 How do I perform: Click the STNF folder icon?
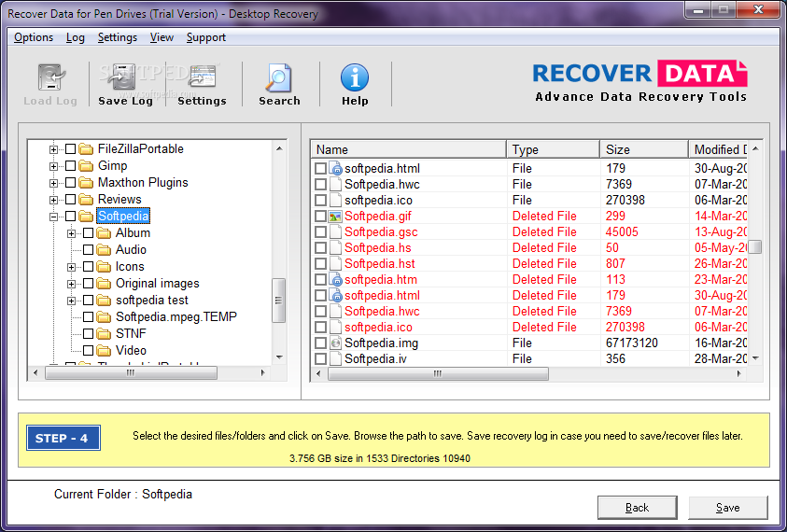coord(104,334)
